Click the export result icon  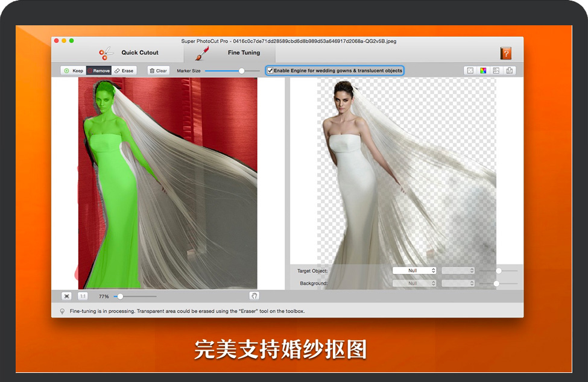(510, 70)
